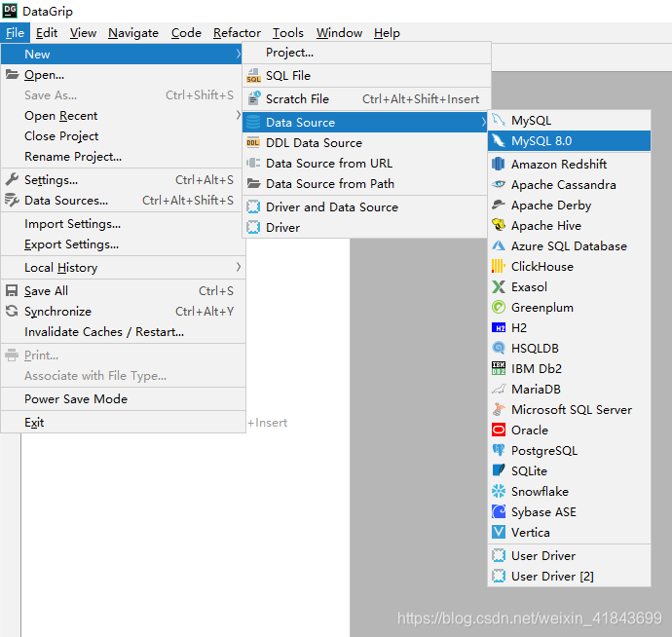Expand the New submenu arrow
Screen dimensions: 672x637
[x=239, y=54]
